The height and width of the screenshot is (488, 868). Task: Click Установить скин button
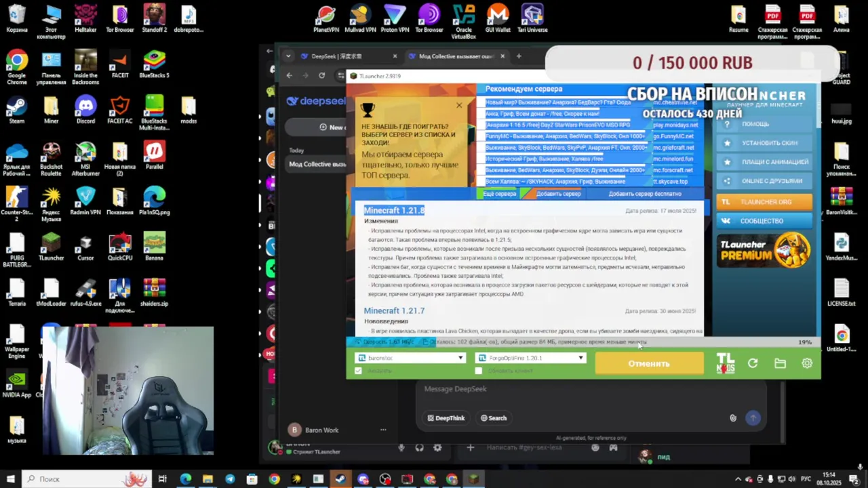tap(764, 143)
